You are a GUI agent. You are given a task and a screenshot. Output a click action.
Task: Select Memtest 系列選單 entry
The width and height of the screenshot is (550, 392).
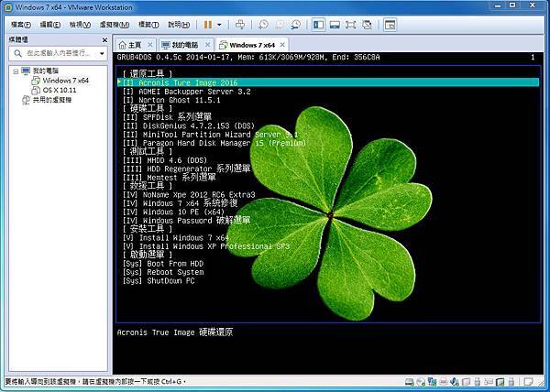170,178
